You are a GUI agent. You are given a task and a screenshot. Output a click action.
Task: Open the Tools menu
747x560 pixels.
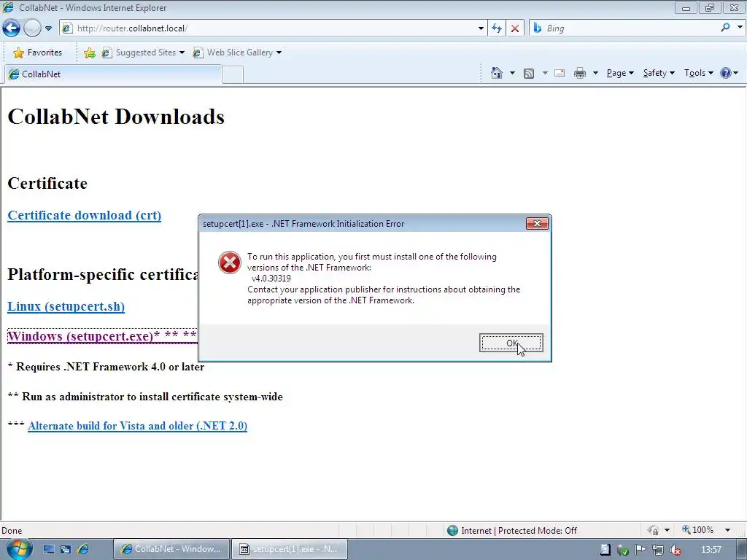pyautogui.click(x=698, y=73)
